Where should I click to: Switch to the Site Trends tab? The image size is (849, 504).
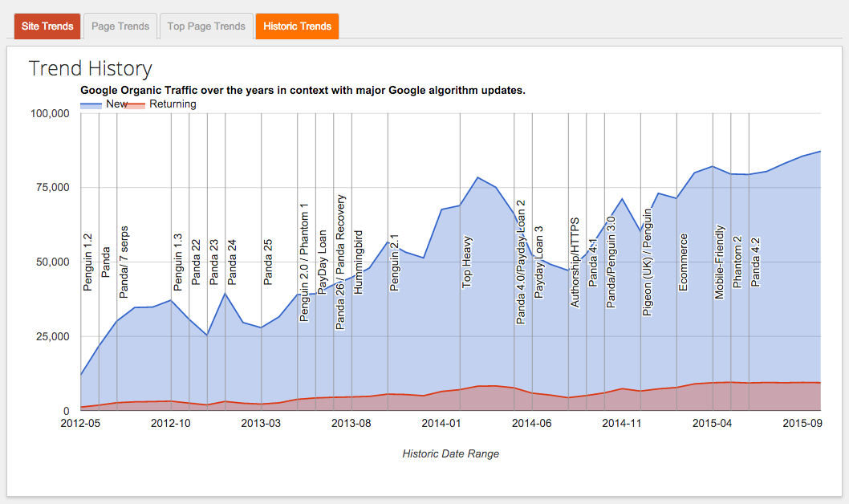coord(47,26)
